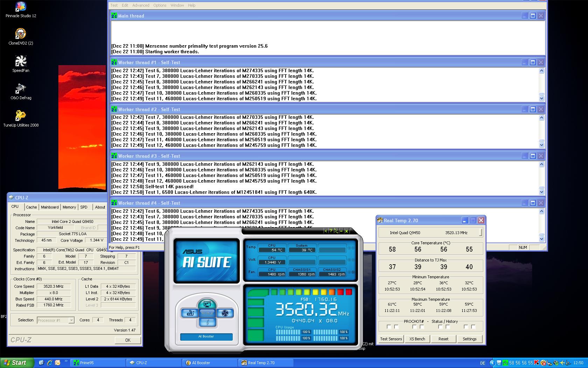This screenshot has height=368, width=588.
Task: Select the Normal mode button in AI Suite
Action: pyautogui.click(x=207, y=313)
